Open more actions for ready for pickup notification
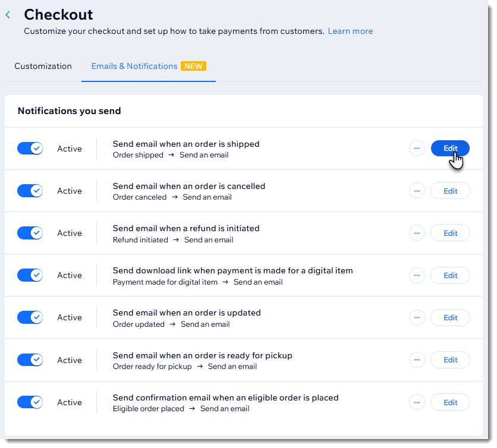The image size is (497, 448). [417, 359]
